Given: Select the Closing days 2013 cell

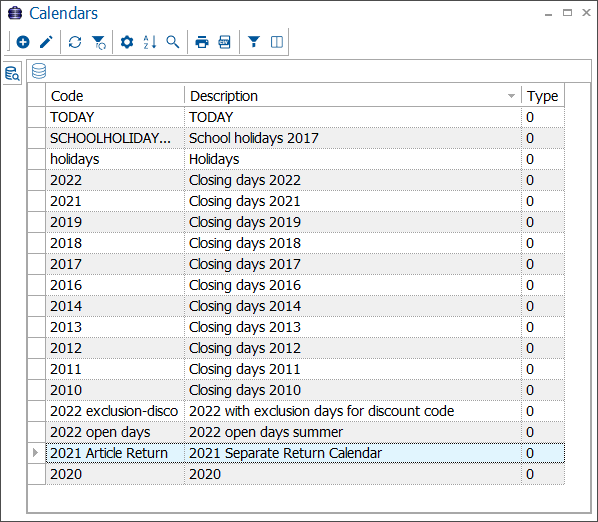Looking at the screenshot, I should click(353, 327).
